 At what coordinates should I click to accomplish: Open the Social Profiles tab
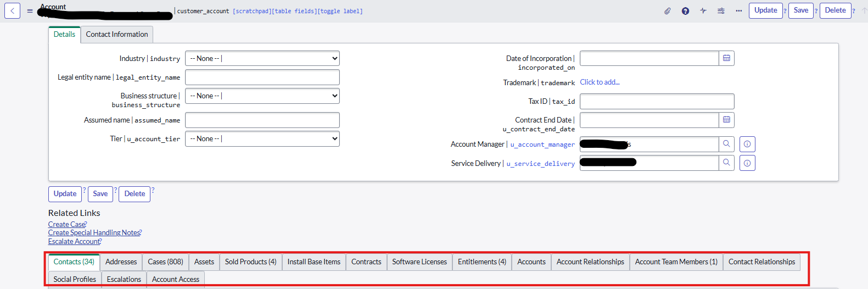[x=75, y=279]
